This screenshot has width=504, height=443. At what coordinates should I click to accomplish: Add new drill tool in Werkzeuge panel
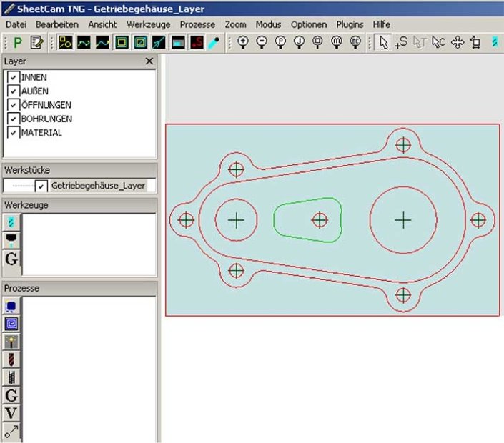[x=11, y=222]
